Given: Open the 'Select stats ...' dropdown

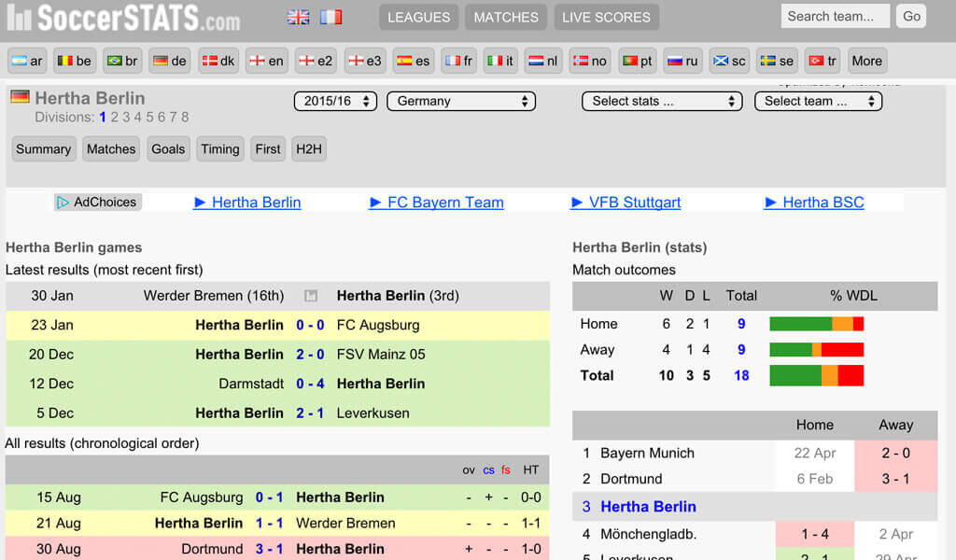Looking at the screenshot, I should tap(662, 101).
